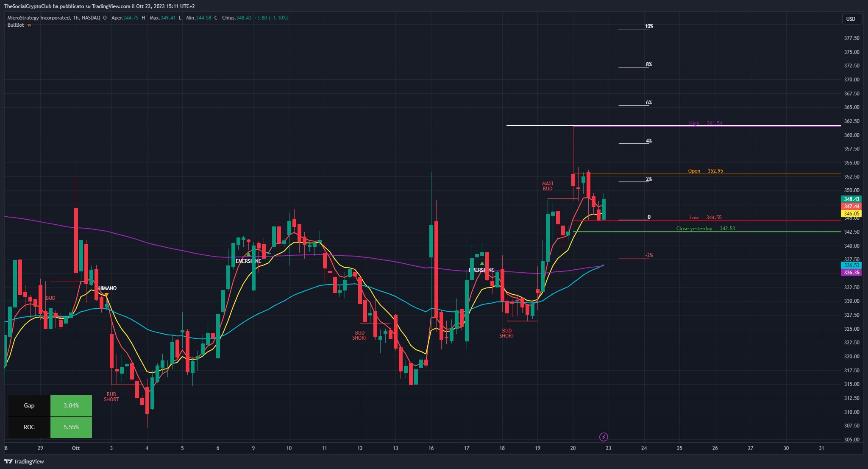Image resolution: width=868 pixels, height=469 pixels.
Task: Click the cyan 336.53 price tag
Action: click(851, 265)
